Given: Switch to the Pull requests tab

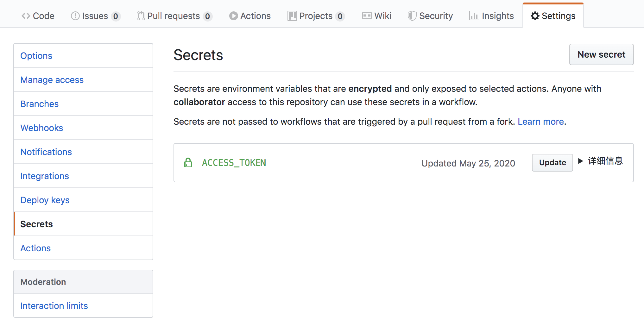Looking at the screenshot, I should 174,16.
